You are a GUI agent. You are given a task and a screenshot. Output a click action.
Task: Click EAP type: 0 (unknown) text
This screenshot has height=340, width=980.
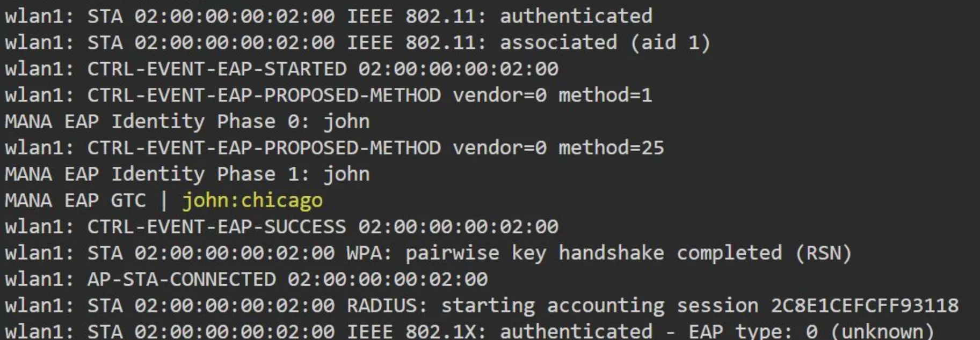(811, 331)
